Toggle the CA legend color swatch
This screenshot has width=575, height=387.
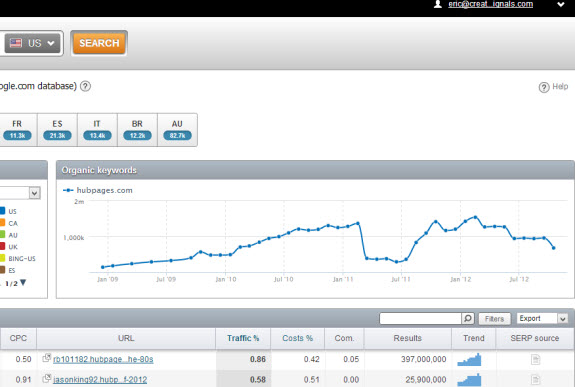2,223
